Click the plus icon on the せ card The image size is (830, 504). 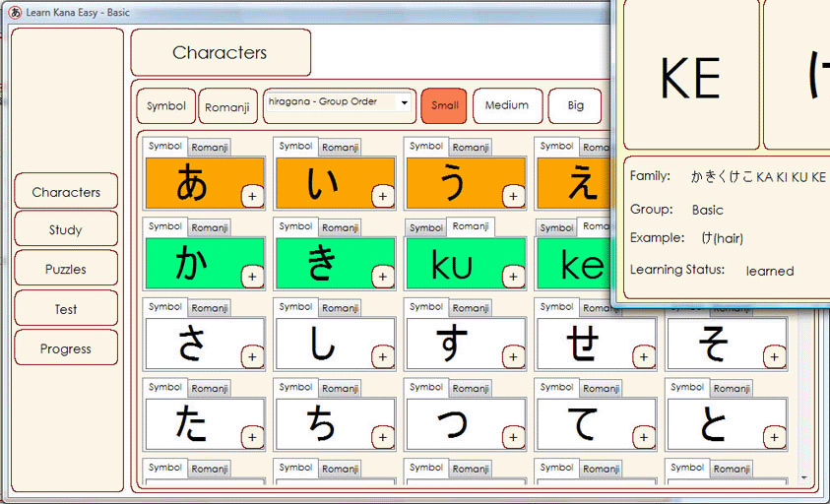point(644,357)
